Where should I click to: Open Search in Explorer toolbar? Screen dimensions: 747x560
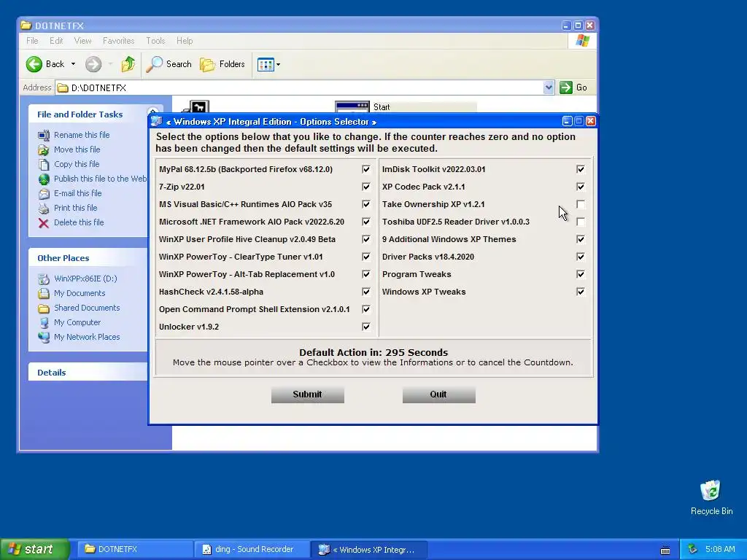169,64
